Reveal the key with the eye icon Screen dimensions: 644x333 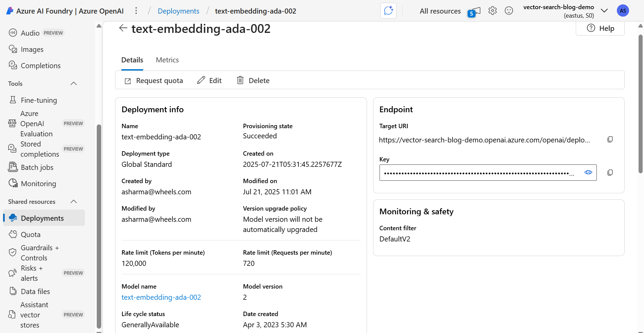point(588,172)
